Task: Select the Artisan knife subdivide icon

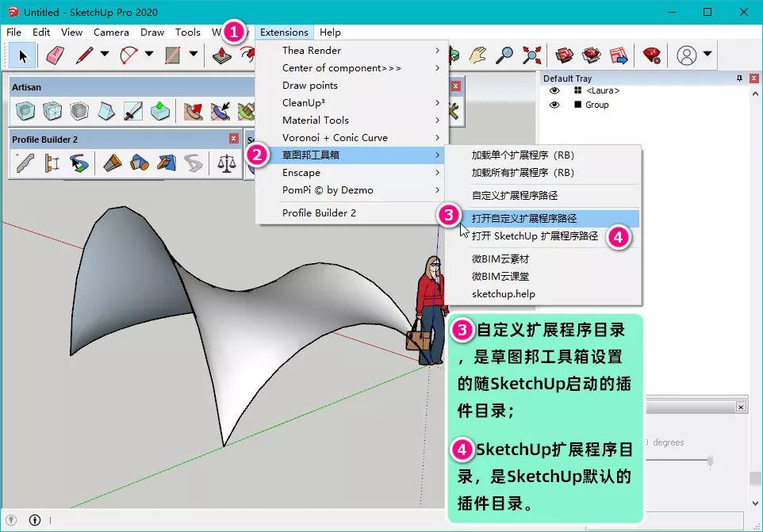Action: click(132, 111)
